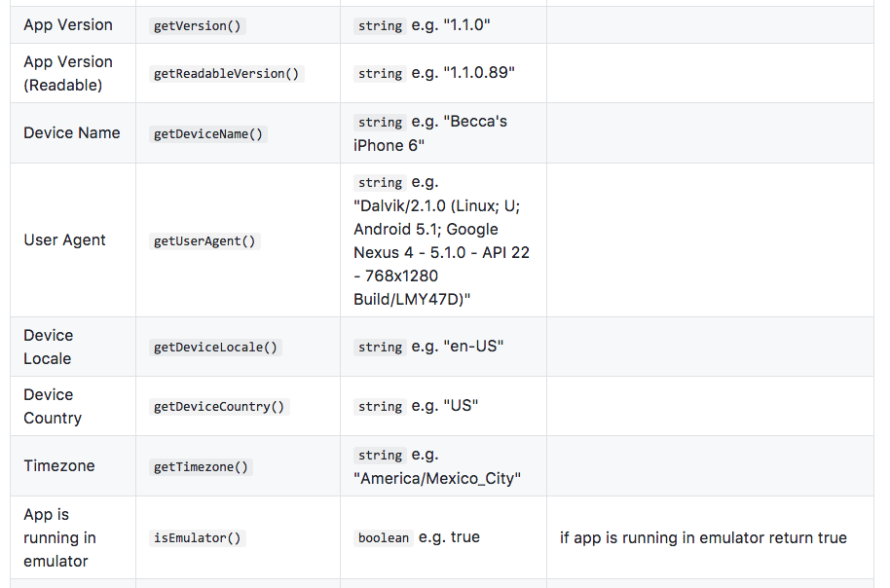Click the "Device Locale" row label

click(x=49, y=347)
